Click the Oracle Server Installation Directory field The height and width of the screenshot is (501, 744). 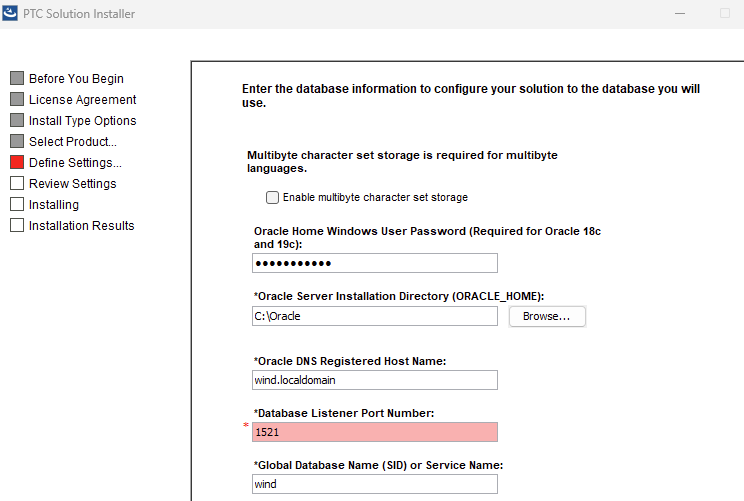coord(374,316)
